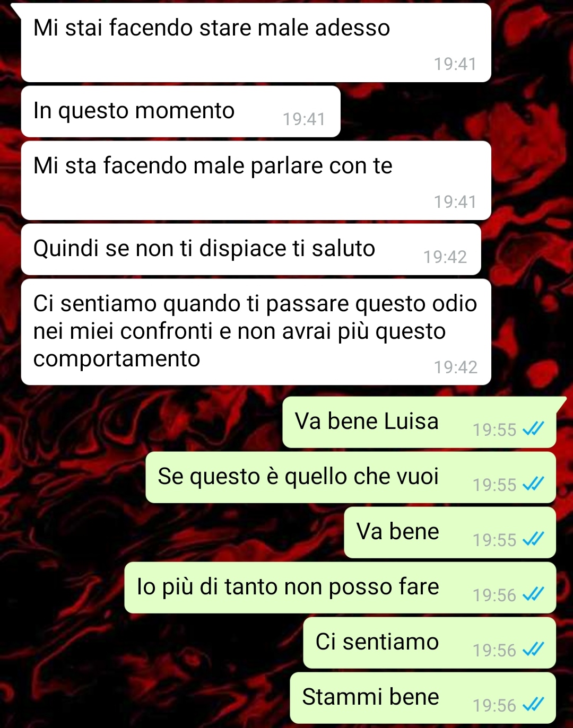Tap the message 'Mi sta facendo male parlare con te'
573x728 pixels.
(256, 181)
